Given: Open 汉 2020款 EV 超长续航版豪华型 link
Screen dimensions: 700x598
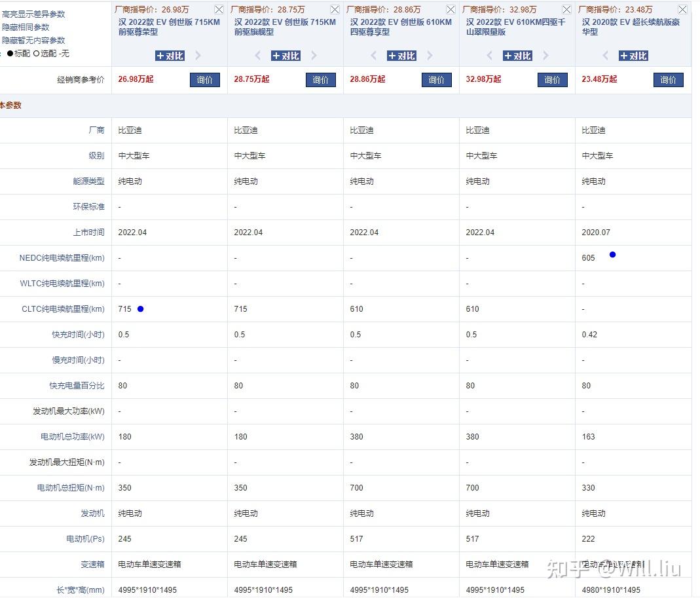Looking at the screenshot, I should (631, 27).
